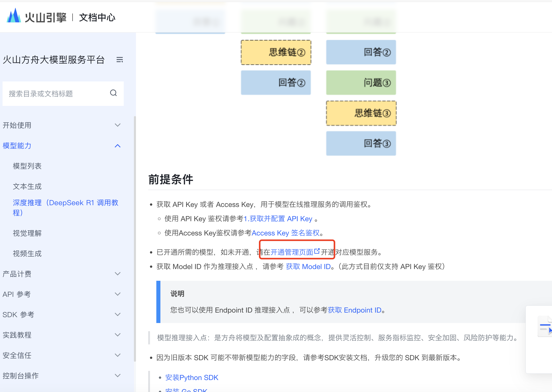
Task: Expand the 实践教程 section
Action: pos(118,335)
